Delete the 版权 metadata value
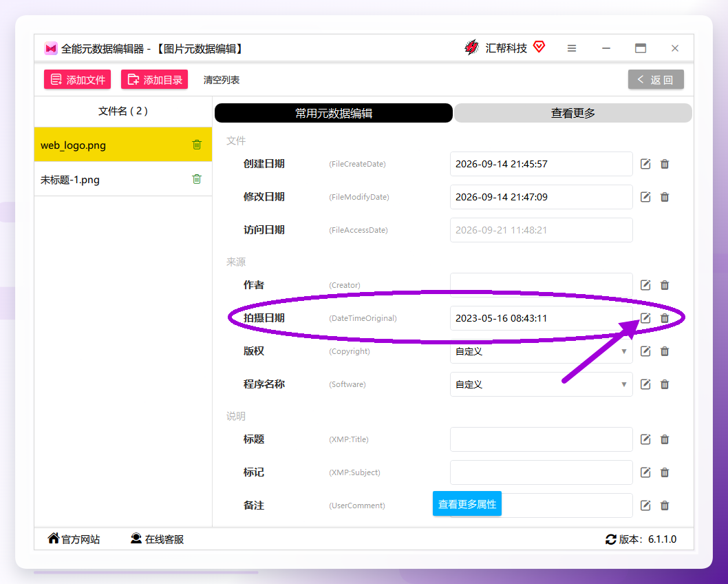This screenshot has width=728, height=584. (665, 351)
